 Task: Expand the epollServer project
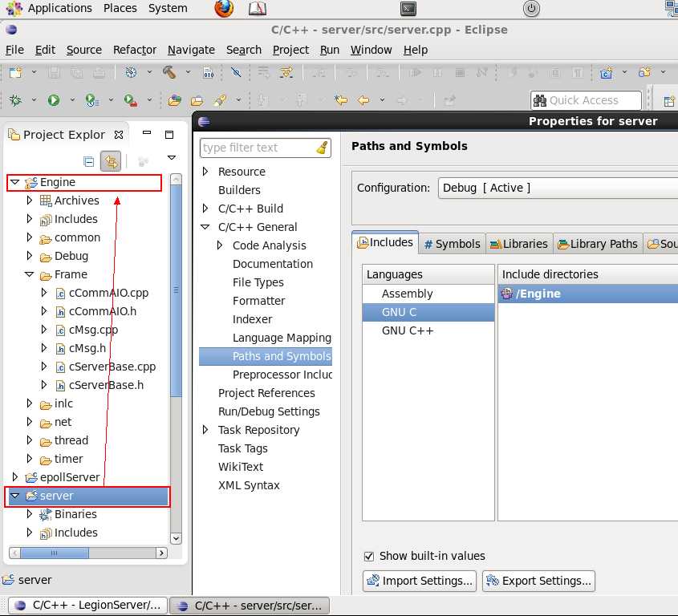coord(15,476)
